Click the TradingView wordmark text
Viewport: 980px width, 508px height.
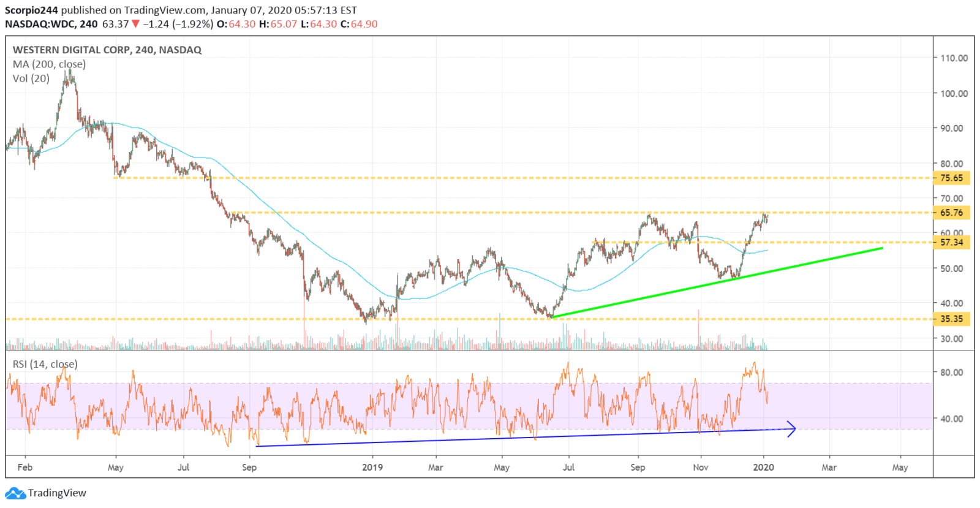click(x=57, y=493)
